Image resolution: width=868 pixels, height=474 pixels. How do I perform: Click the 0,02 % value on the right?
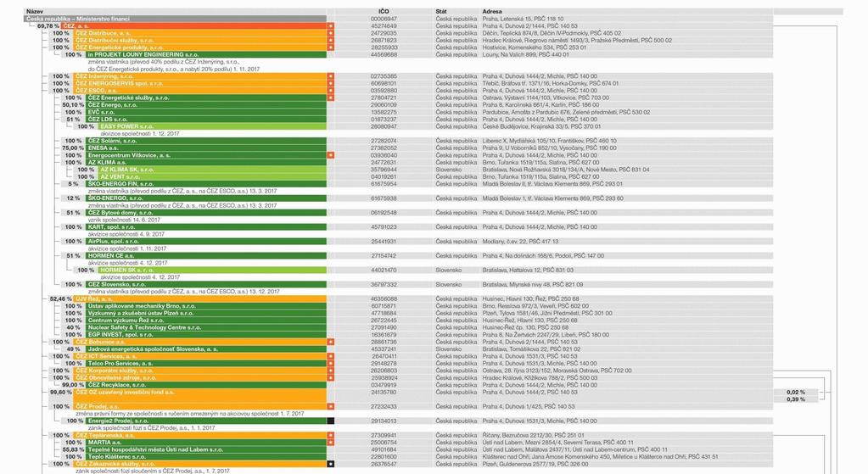pos(796,392)
